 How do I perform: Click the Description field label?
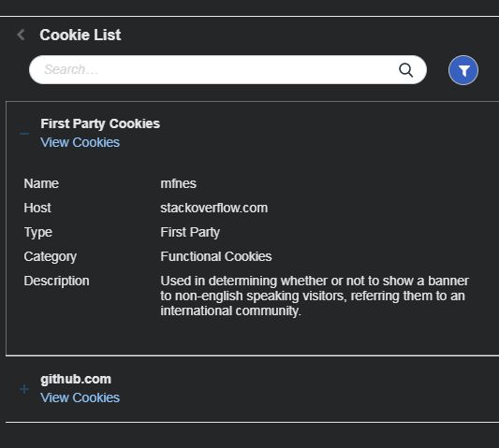click(x=57, y=282)
